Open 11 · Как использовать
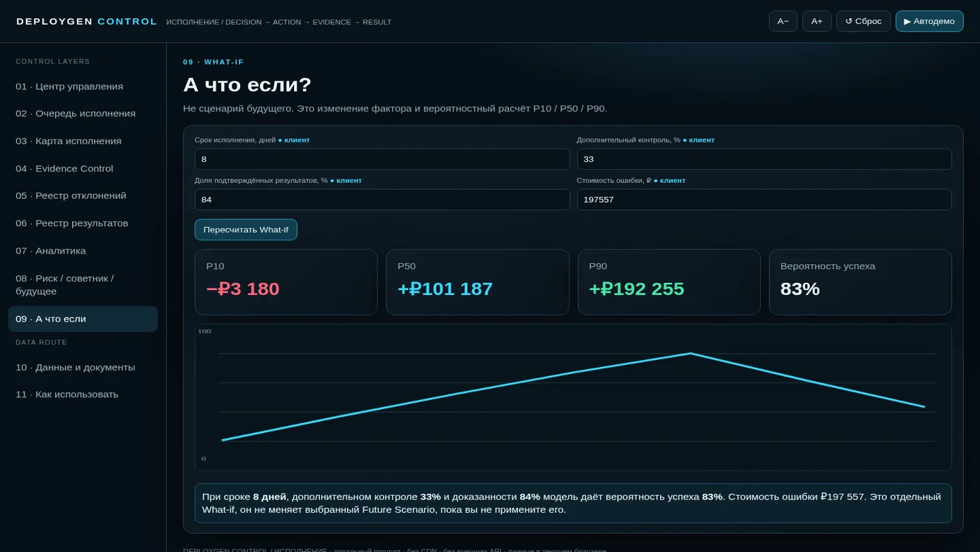 [83, 394]
